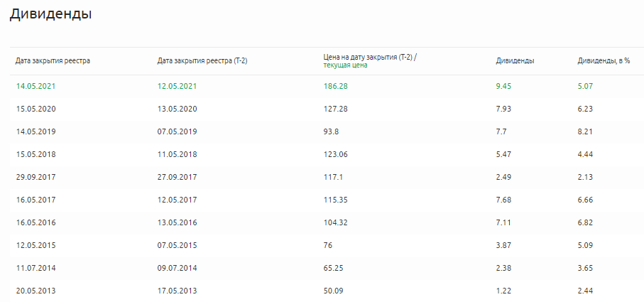Click the price cell 65.25

(x=334, y=268)
